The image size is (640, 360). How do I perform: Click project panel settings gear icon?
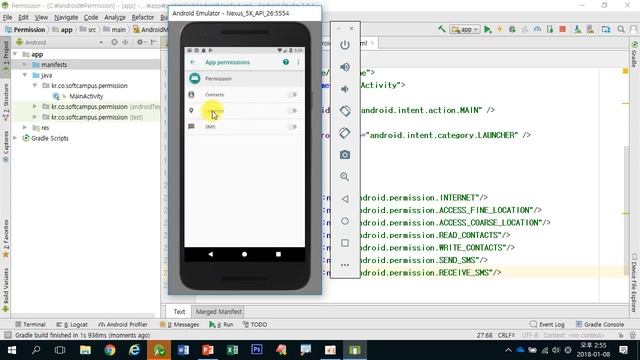coord(140,42)
